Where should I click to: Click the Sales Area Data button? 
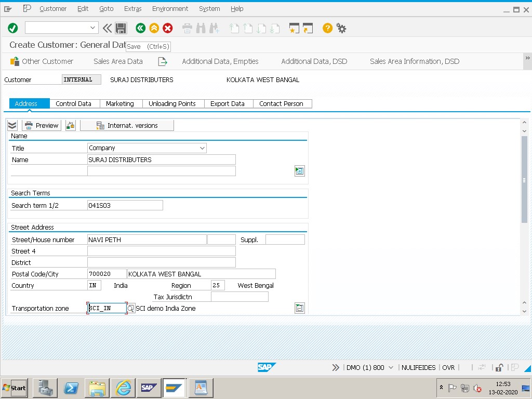(x=118, y=61)
